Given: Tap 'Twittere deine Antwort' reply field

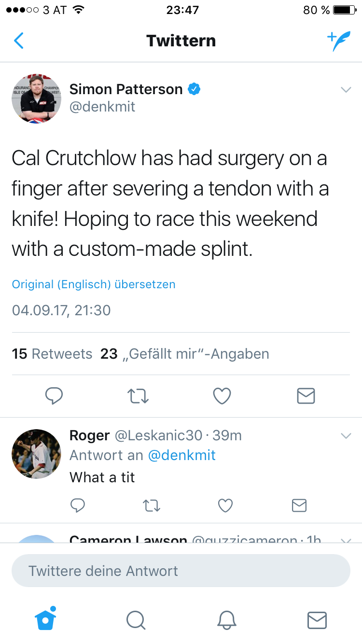Looking at the screenshot, I should [x=181, y=571].
